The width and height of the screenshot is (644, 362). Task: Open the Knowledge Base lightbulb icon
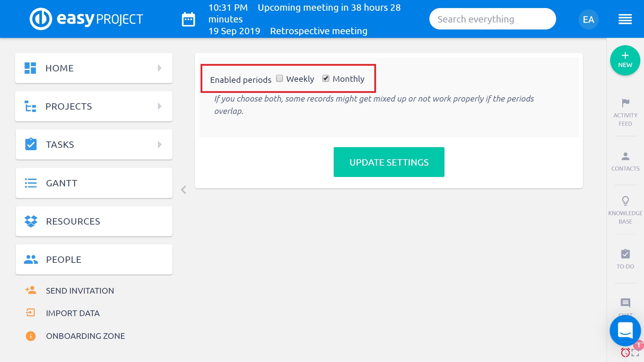[x=625, y=201]
